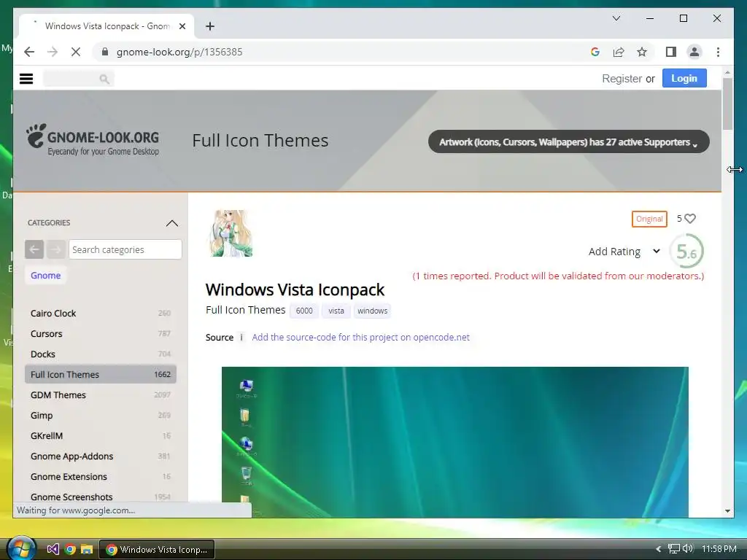Screen dimensions: 747x560
Task: Click the share page icon
Action: pyautogui.click(x=619, y=52)
